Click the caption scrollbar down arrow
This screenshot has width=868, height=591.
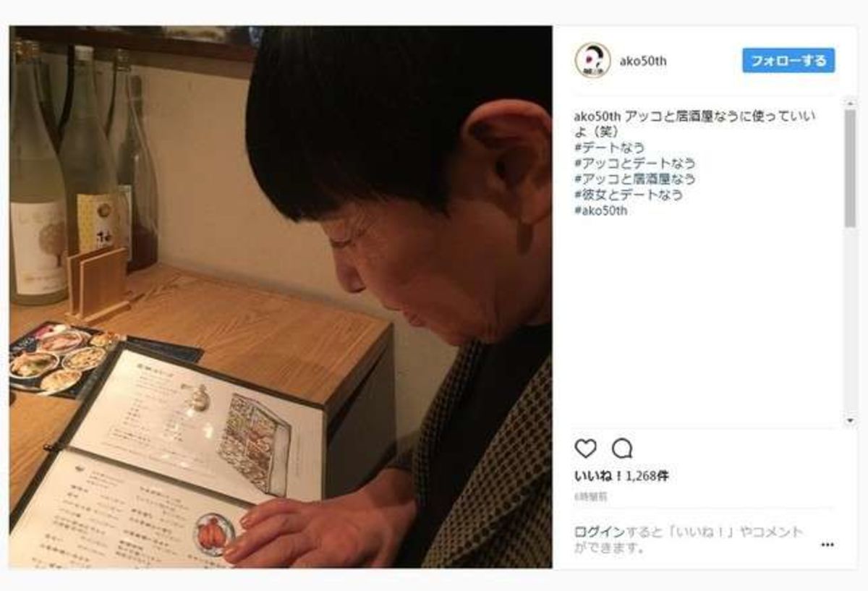pos(850,420)
